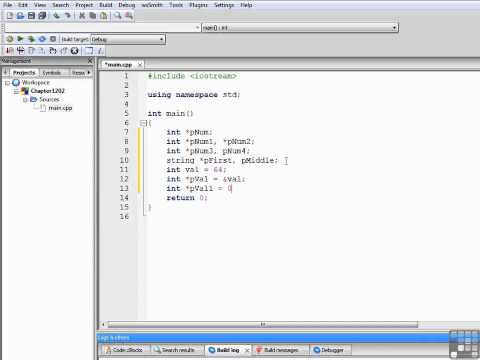Click the Save all files icon
This screenshot has height=360, width=480.
pos(42,16)
